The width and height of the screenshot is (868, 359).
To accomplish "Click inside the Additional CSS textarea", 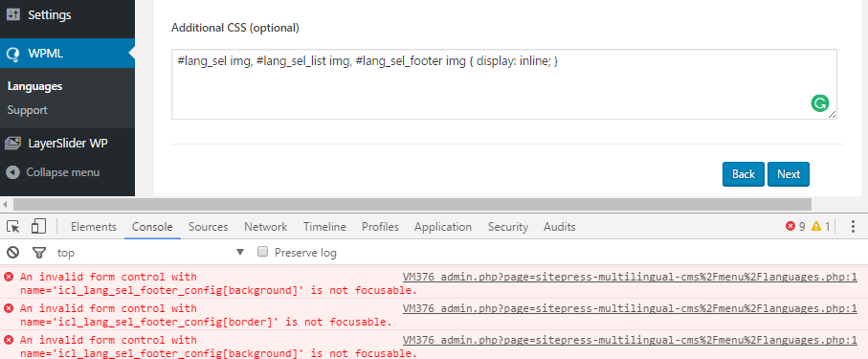I will [503, 84].
